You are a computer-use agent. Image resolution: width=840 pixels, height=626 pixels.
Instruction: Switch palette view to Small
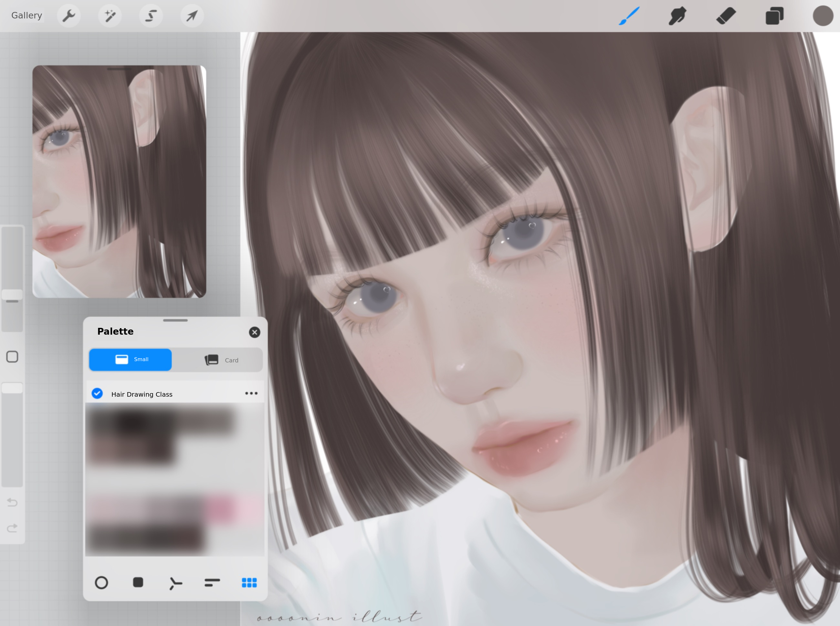[131, 359]
